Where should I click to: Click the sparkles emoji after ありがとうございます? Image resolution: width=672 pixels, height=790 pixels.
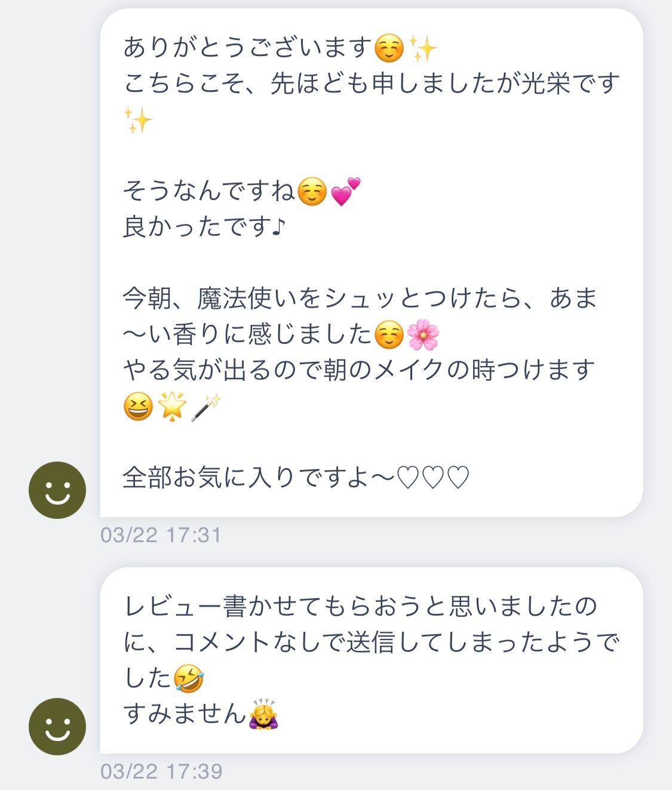click(424, 48)
